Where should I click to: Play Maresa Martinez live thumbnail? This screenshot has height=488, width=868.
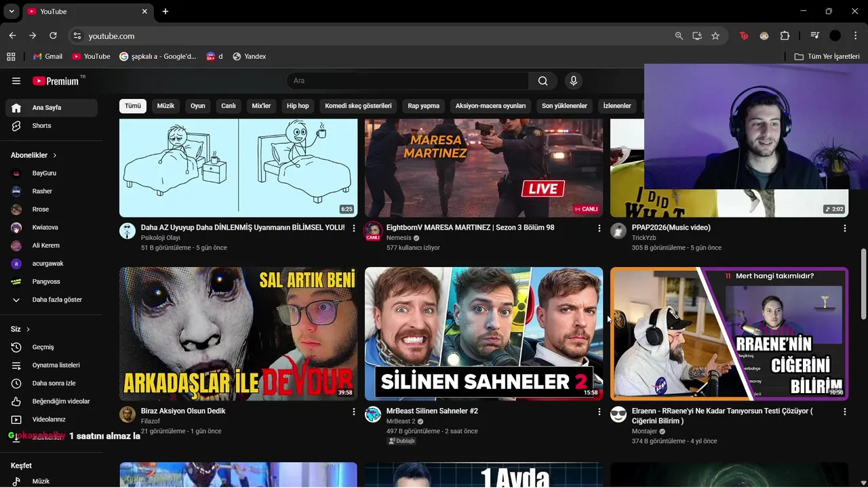pos(484,168)
